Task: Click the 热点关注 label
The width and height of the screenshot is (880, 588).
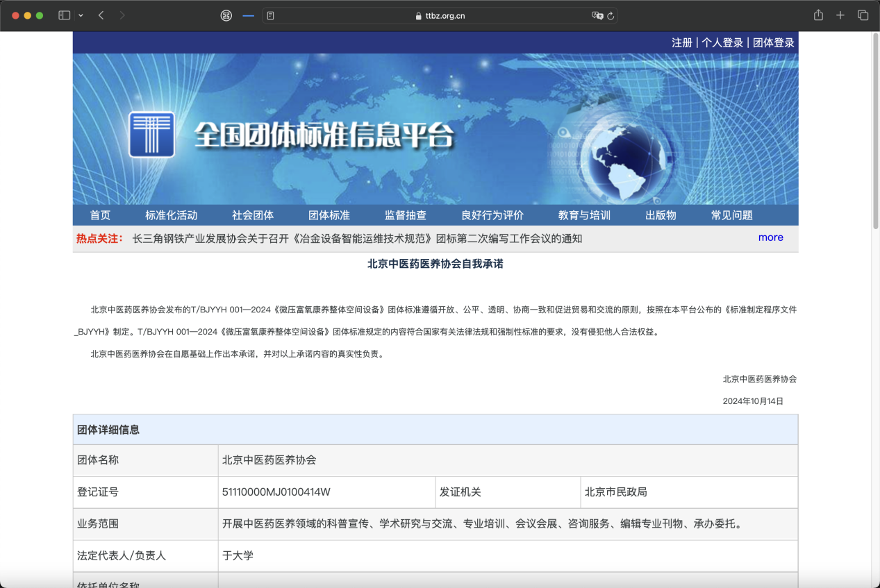Action: pyautogui.click(x=99, y=239)
